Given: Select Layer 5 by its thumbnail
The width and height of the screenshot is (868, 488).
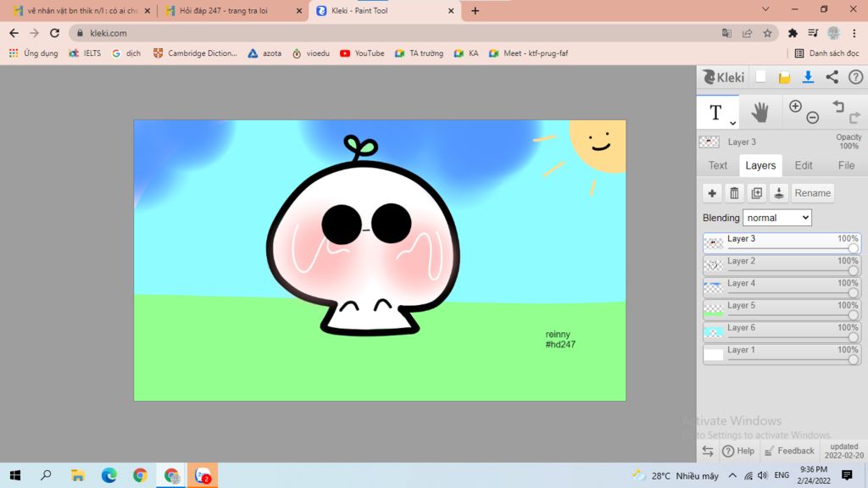Looking at the screenshot, I should [x=714, y=308].
